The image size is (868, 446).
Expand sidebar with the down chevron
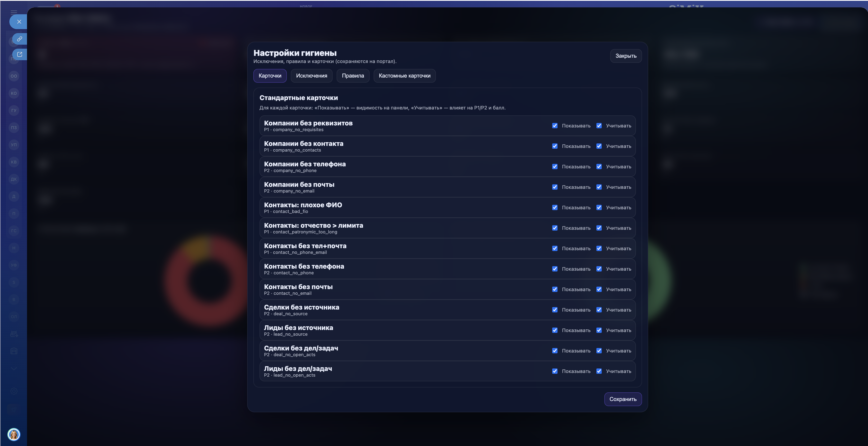[x=14, y=368]
